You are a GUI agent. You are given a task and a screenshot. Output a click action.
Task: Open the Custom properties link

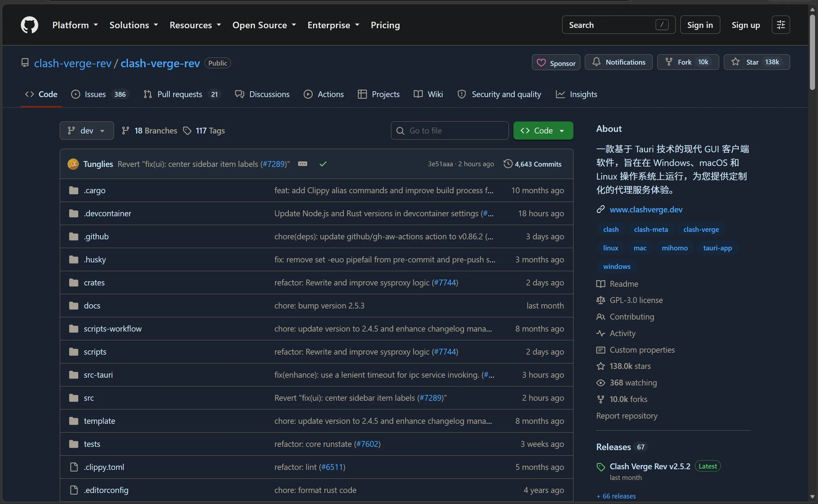coord(642,350)
